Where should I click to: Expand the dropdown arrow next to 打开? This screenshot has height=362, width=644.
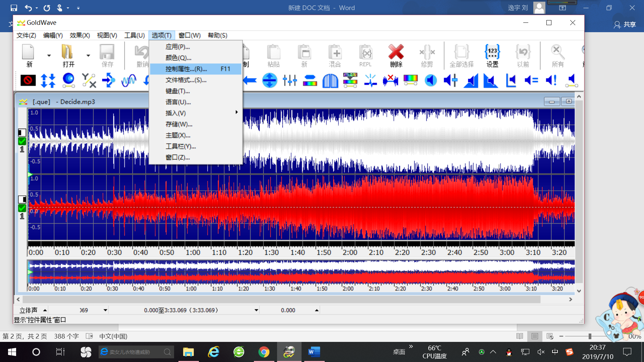(88, 55)
